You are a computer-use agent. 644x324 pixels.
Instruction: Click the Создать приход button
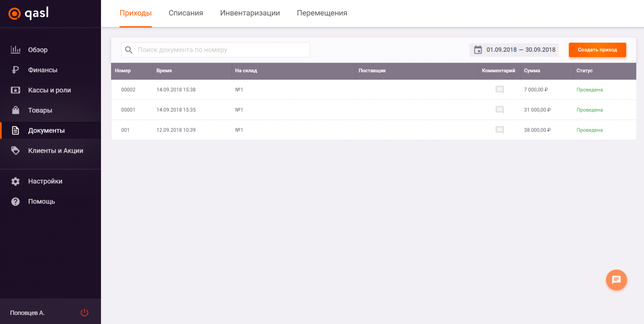tap(597, 50)
